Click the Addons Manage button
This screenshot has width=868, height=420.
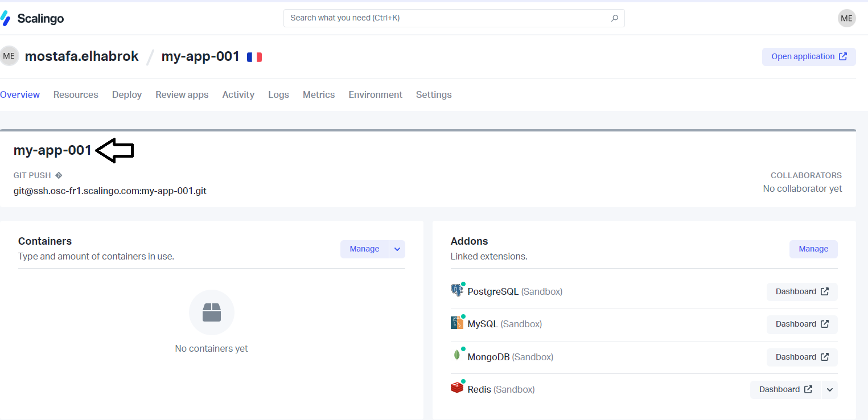813,249
